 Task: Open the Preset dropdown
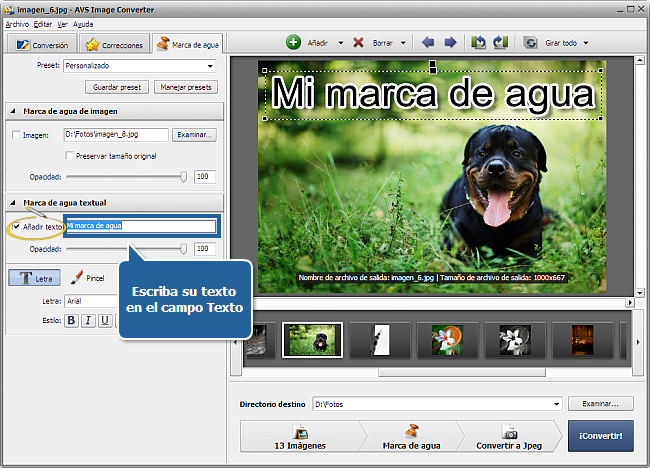click(x=210, y=67)
